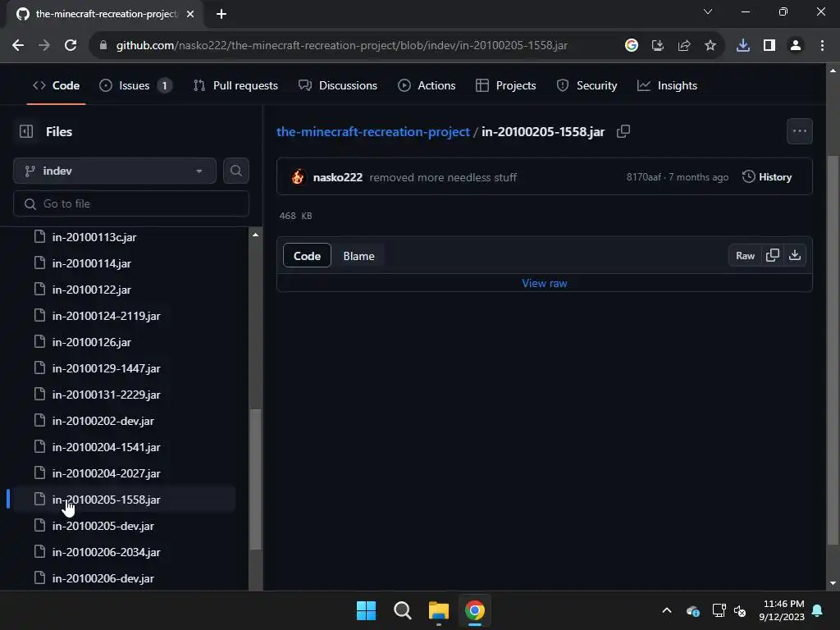Open Chrome three-dot menu
The height and width of the screenshot is (630, 840).
point(822,45)
